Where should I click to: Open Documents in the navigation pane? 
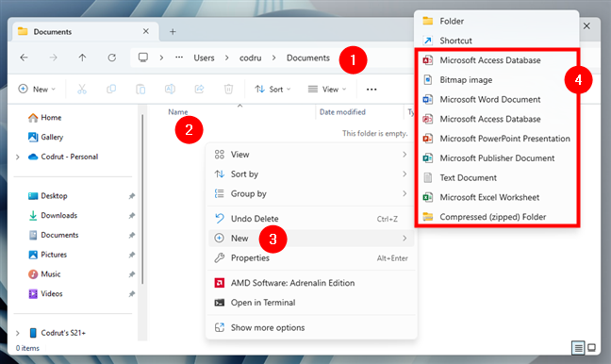54,235
